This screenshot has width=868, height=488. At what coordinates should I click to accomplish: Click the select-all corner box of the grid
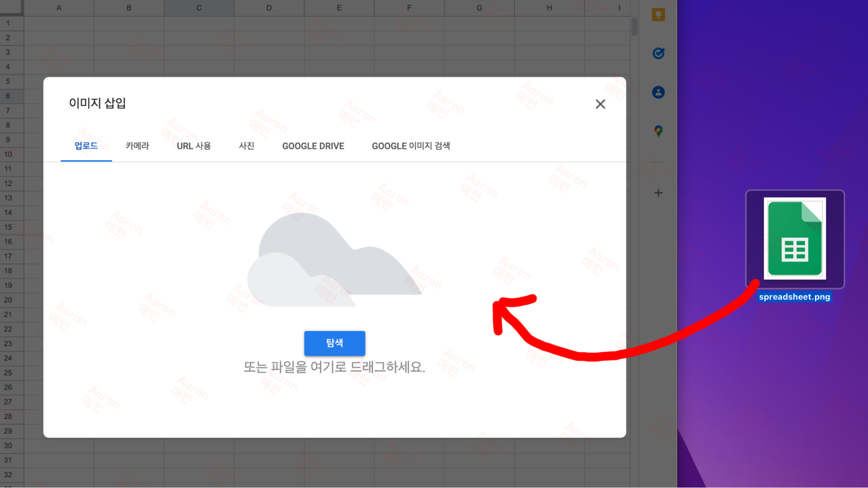(x=11, y=7)
